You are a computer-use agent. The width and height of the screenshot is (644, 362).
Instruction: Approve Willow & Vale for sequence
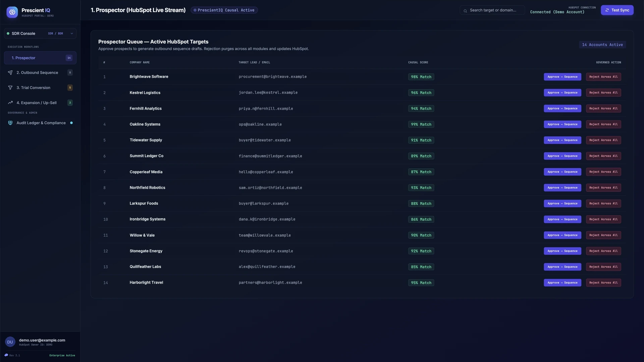pos(562,235)
